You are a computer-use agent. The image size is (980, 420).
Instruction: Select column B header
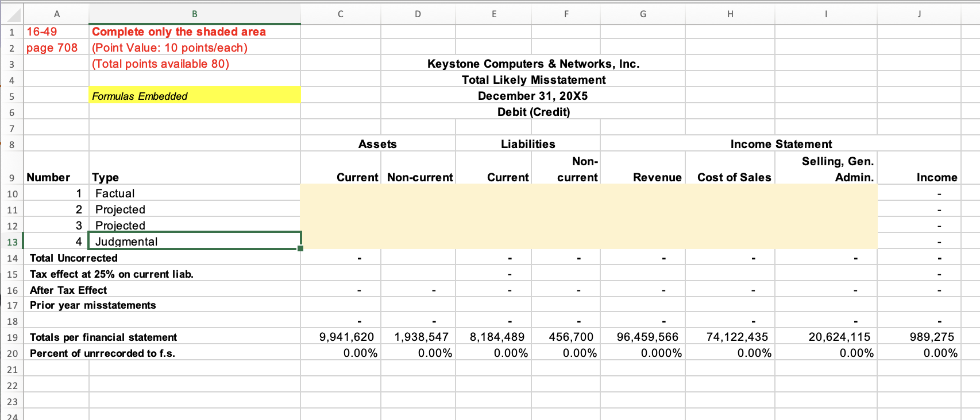195,14
